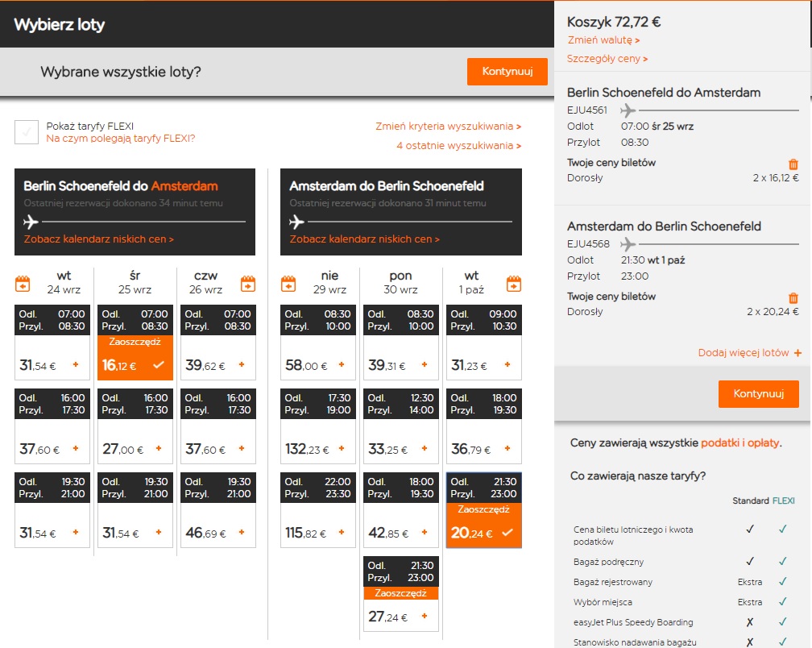Image resolution: width=812 pixels, height=648 pixels.
Task: Click the Kontynuuj button in the top bar
Action: [507, 72]
